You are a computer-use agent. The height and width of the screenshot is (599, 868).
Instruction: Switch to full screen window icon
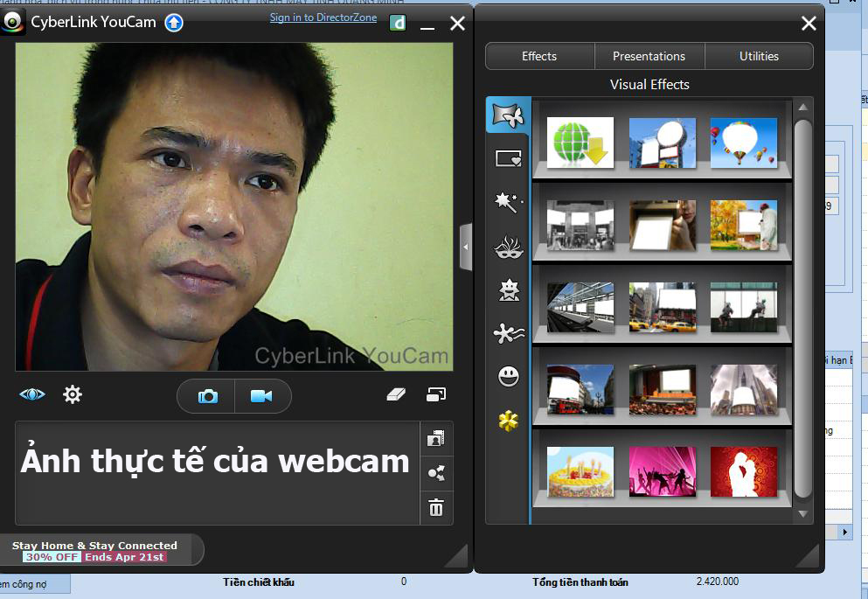click(x=436, y=394)
